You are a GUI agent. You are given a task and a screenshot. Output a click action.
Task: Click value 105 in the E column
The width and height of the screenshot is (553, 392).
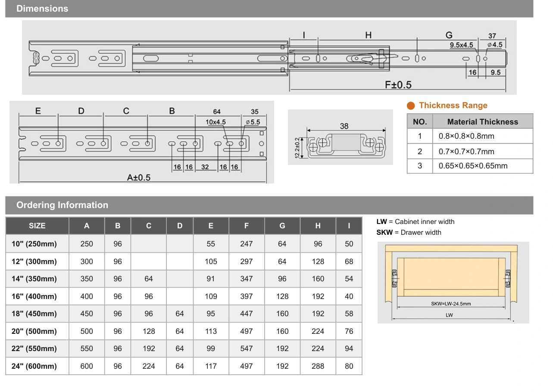[211, 261]
